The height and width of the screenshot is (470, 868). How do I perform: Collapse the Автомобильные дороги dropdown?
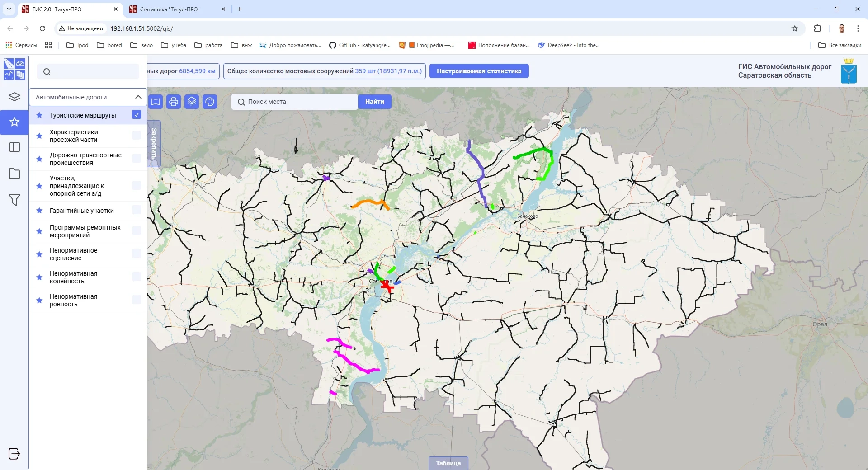tap(138, 97)
